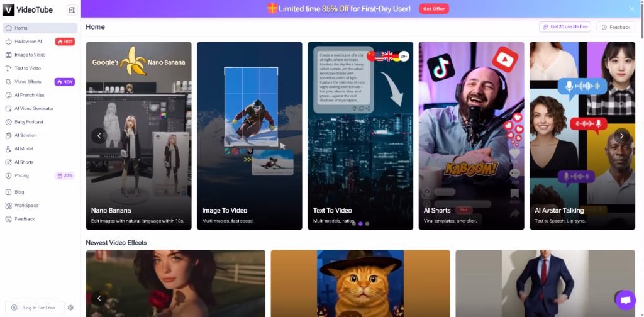The width and height of the screenshot is (644, 317).
Task: Close the promo banner with the X
Action: click(632, 9)
